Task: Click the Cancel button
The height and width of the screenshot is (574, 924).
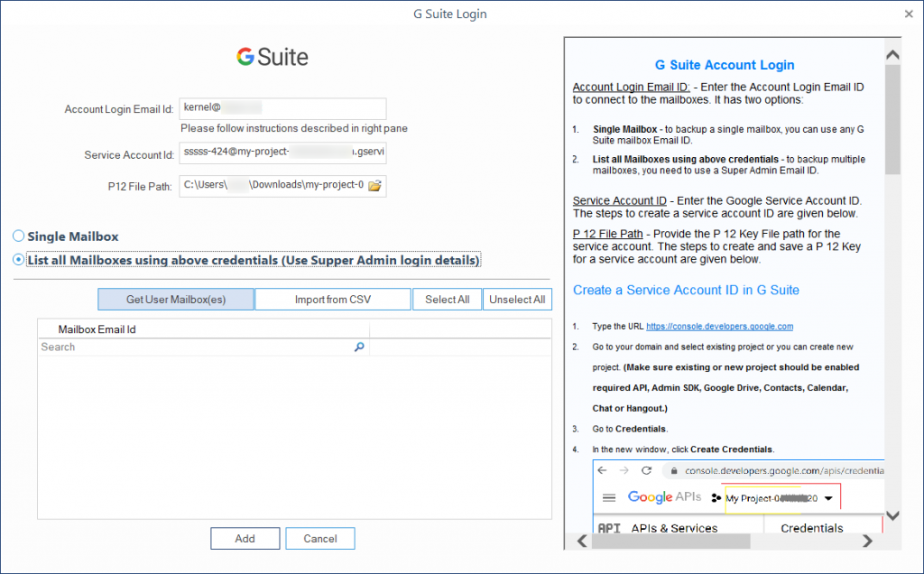Action: [319, 537]
